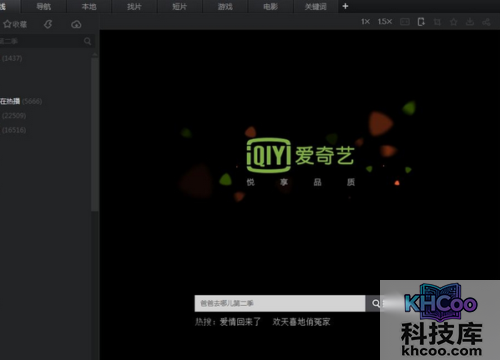Screen dimensions: 500x360
Task: Select the sidebar item with count (22509)
Action: (14, 116)
